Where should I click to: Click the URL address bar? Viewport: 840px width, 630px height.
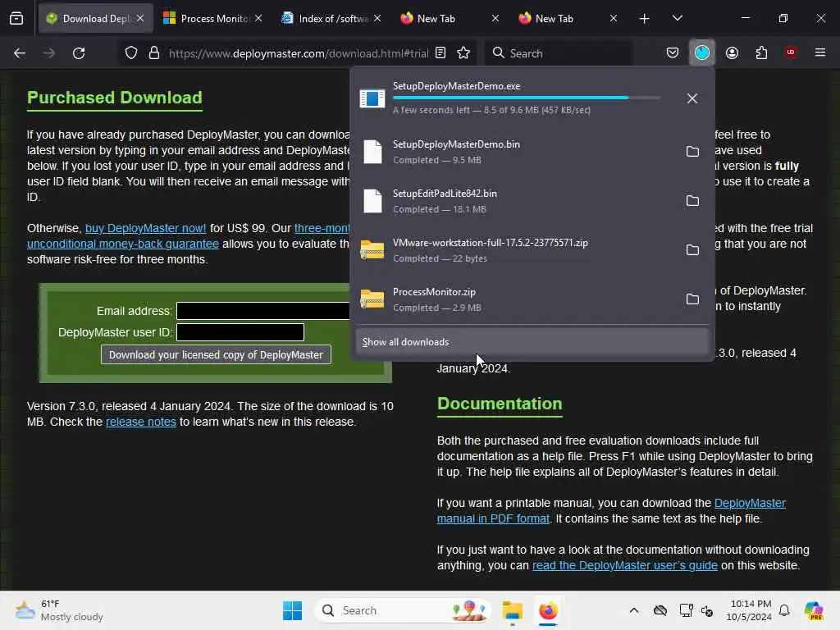point(298,53)
